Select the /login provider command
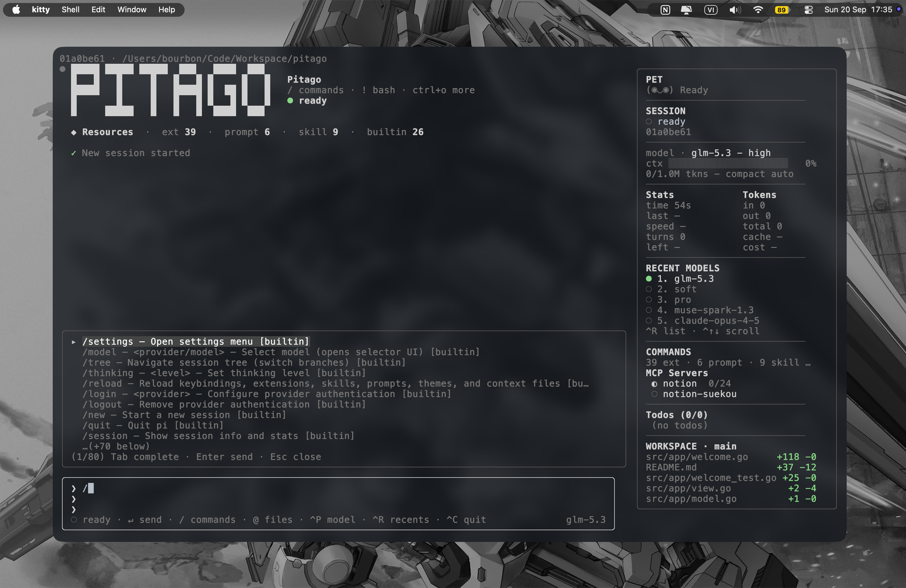This screenshot has height=588, width=906. click(x=266, y=394)
